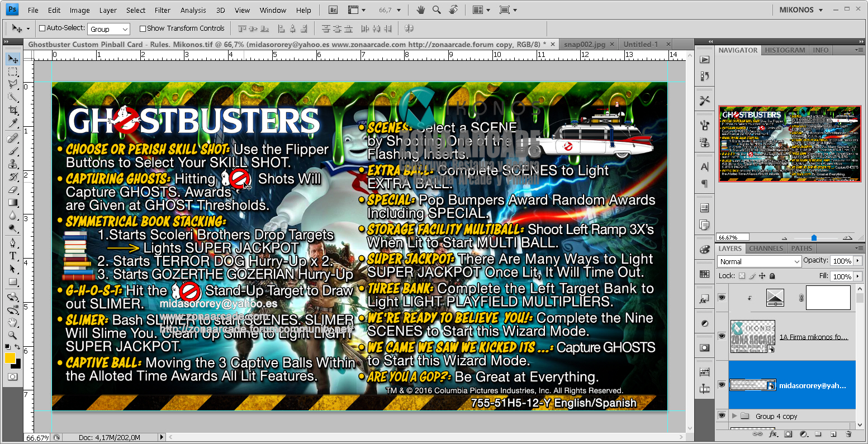Image resolution: width=868 pixels, height=444 pixels.
Task: Create a new group folder icon
Action: 818,434
